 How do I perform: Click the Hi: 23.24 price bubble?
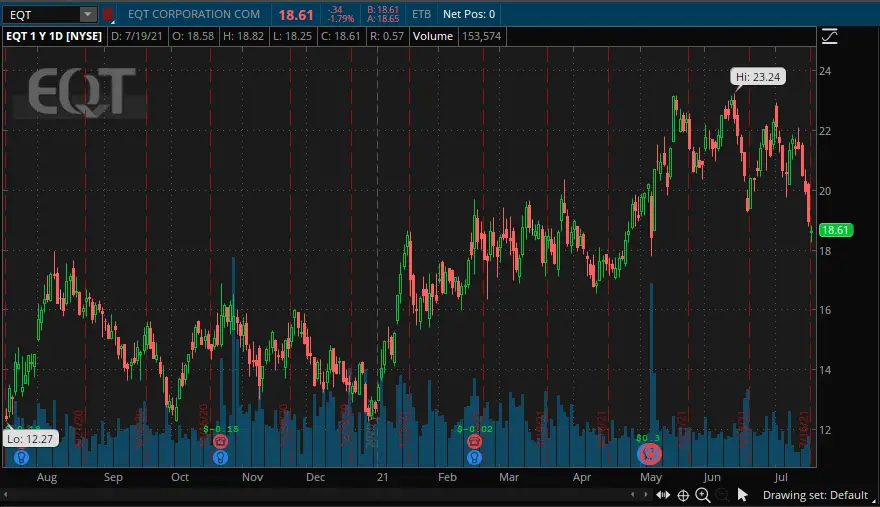point(758,77)
